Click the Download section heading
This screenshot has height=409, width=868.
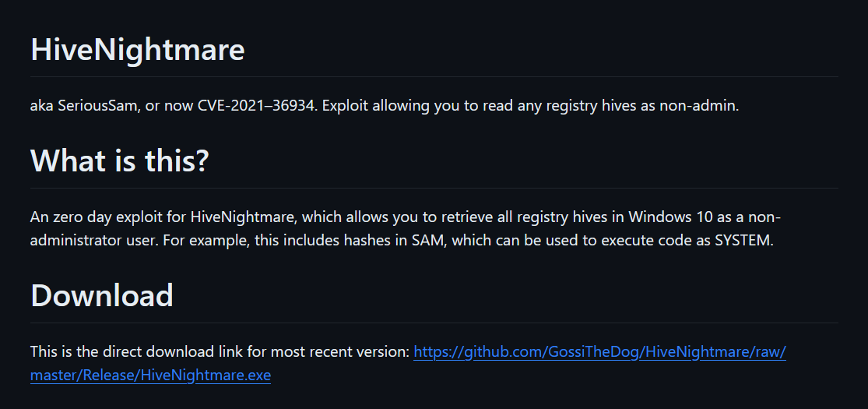pyautogui.click(x=102, y=294)
